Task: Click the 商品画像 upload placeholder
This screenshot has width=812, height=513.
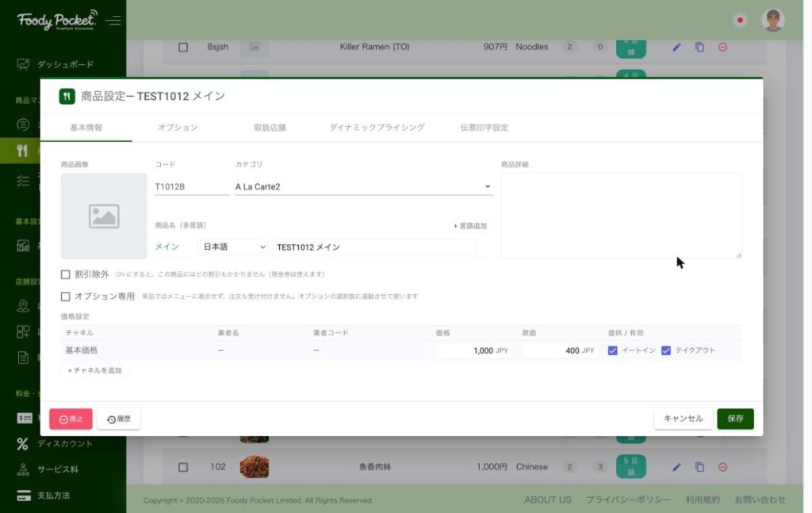Action: click(x=104, y=216)
